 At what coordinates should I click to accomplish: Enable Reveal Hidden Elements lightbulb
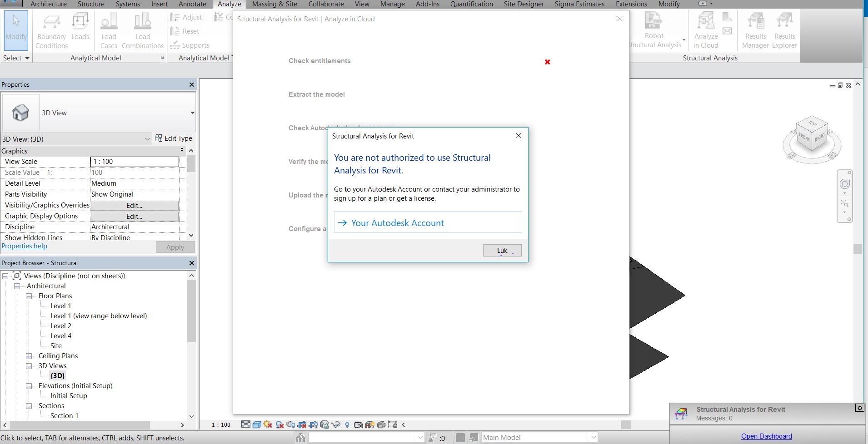click(x=347, y=424)
